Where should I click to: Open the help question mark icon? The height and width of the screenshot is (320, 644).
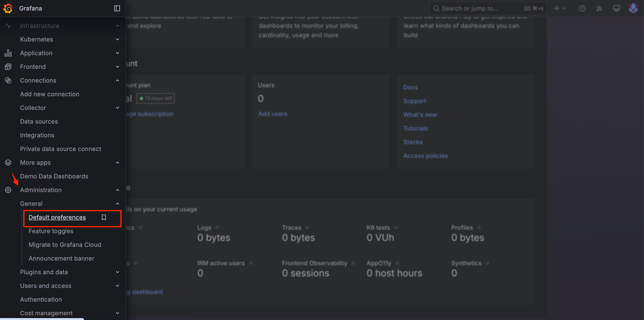(x=582, y=9)
